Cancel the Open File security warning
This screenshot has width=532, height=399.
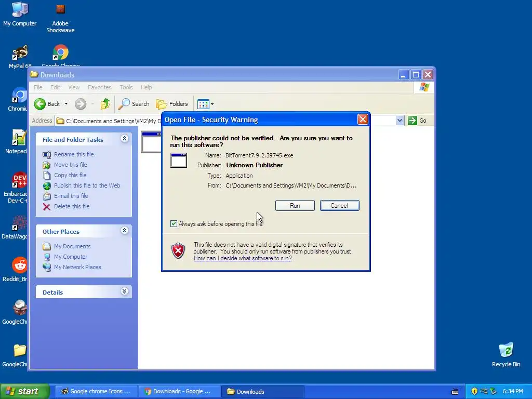pos(339,206)
